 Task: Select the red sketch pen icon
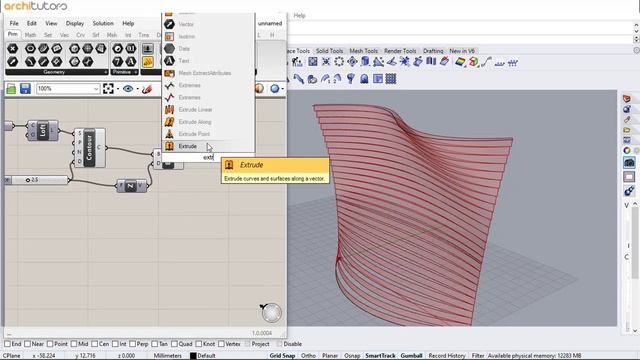(147, 89)
